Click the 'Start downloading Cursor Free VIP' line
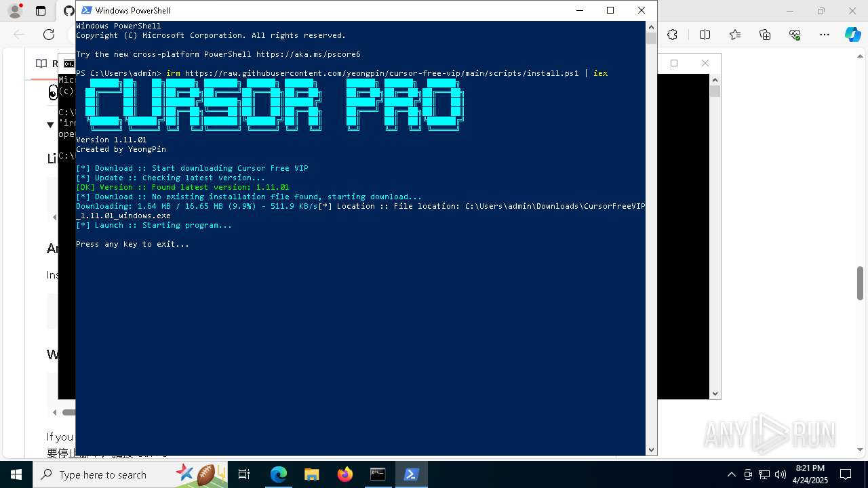Viewport: 868px width, 488px height. click(x=192, y=168)
